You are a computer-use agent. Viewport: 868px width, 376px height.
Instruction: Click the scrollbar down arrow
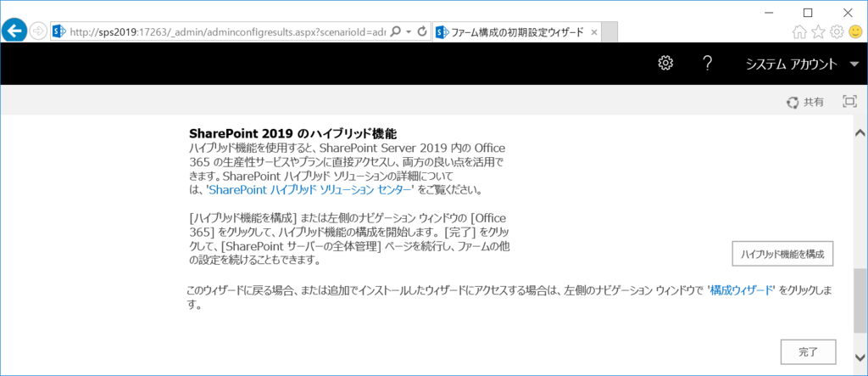coord(860,356)
